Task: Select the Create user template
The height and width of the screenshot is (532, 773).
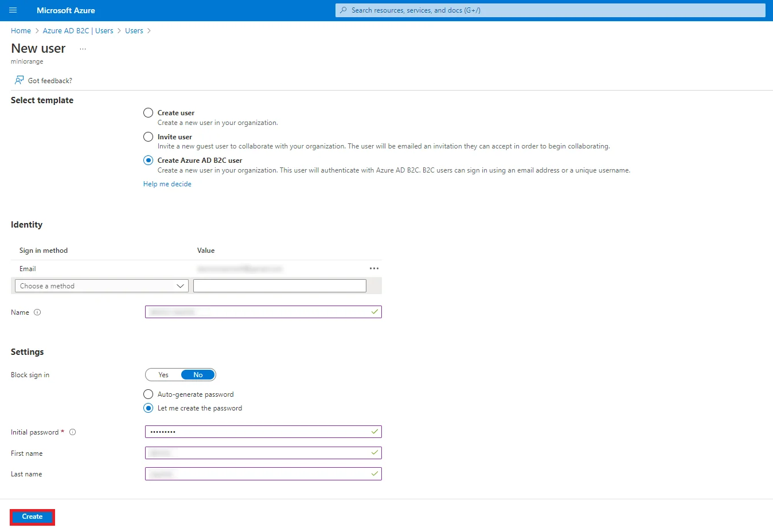Action: (x=148, y=112)
